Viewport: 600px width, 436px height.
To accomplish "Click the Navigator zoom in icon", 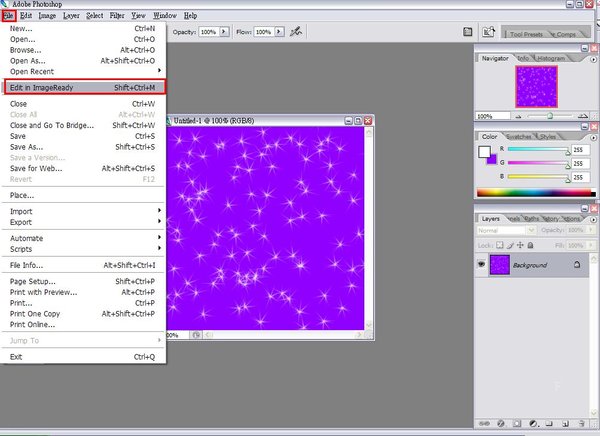I will pyautogui.click(x=582, y=116).
